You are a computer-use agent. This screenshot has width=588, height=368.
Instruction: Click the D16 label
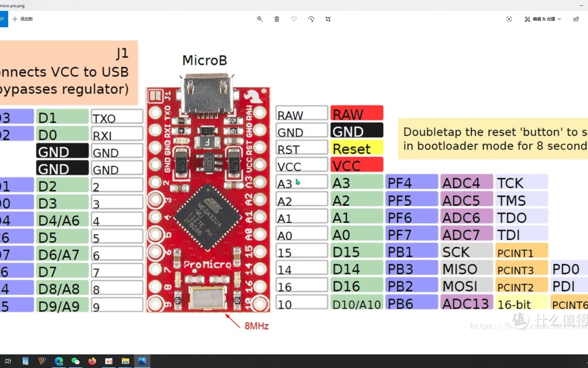[357, 286]
